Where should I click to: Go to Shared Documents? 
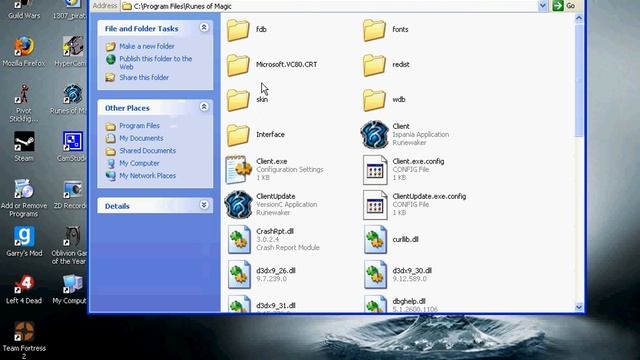tap(141, 151)
